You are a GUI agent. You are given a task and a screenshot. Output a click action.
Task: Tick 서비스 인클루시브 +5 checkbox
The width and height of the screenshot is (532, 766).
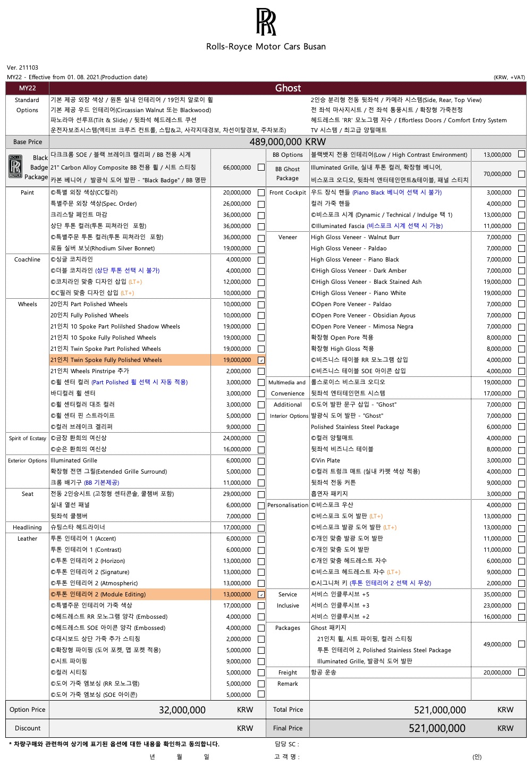521,595
